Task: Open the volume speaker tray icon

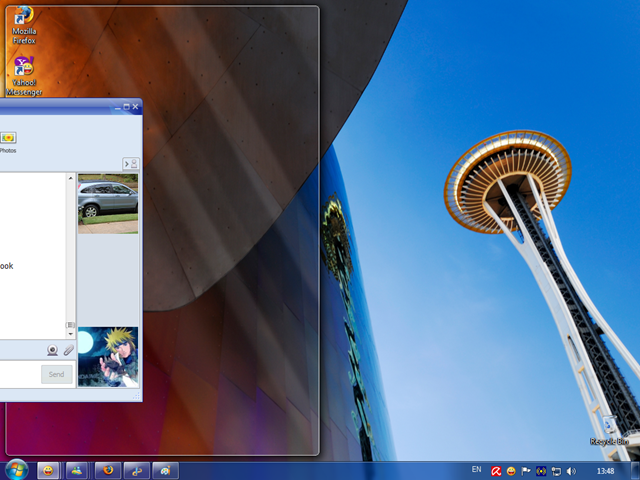Action: click(x=571, y=470)
